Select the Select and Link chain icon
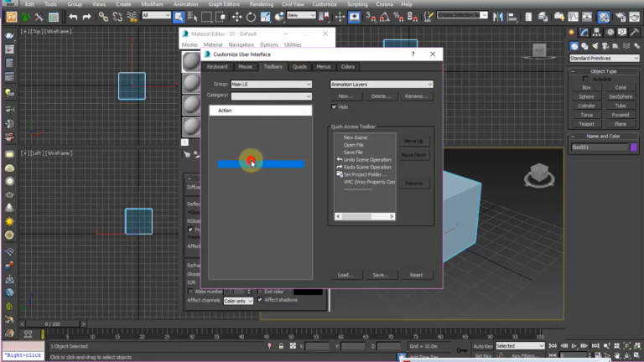This screenshot has height=362, width=644. [103, 17]
